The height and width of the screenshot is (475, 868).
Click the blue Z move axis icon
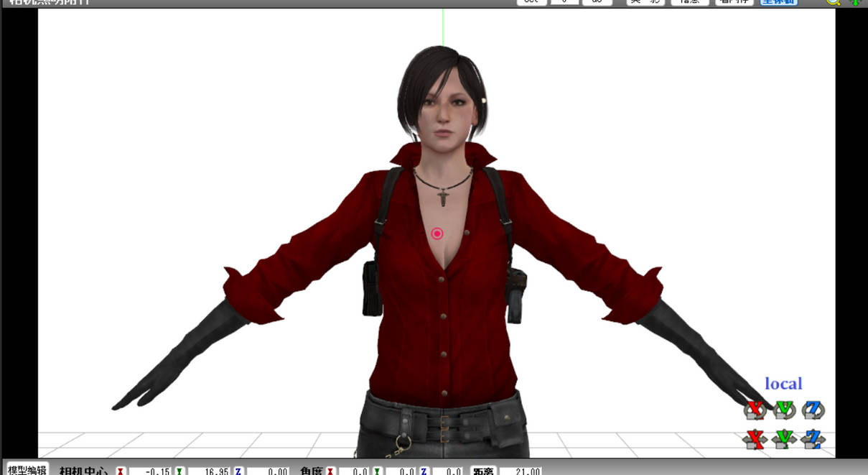tap(813, 438)
